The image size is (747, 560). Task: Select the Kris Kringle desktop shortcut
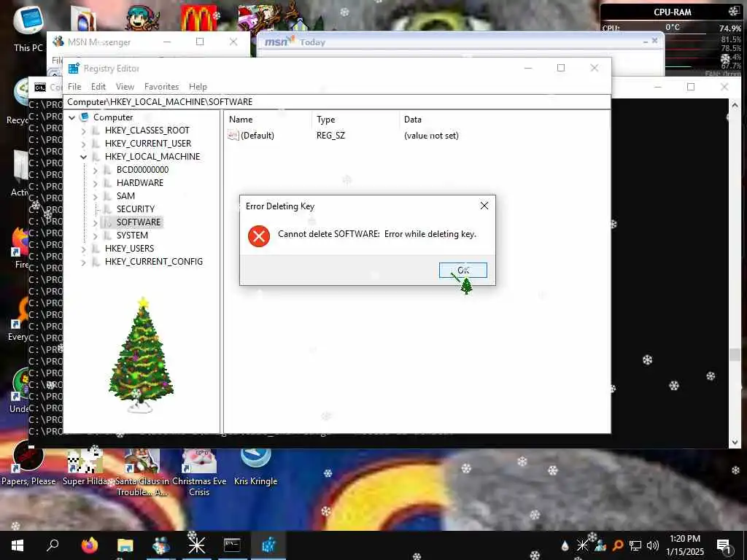point(256,467)
